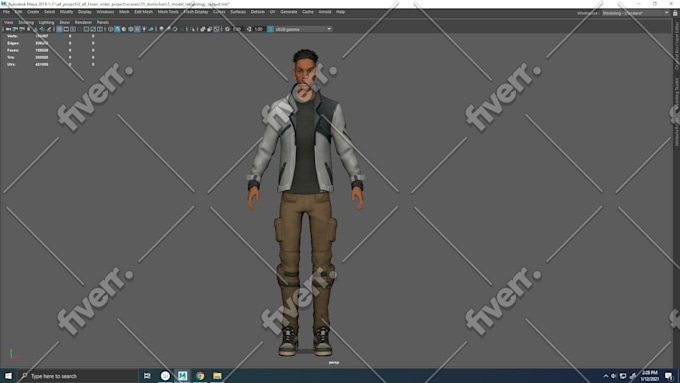
Task: Open the sRGB gamma view transform dropdown
Action: click(303, 29)
